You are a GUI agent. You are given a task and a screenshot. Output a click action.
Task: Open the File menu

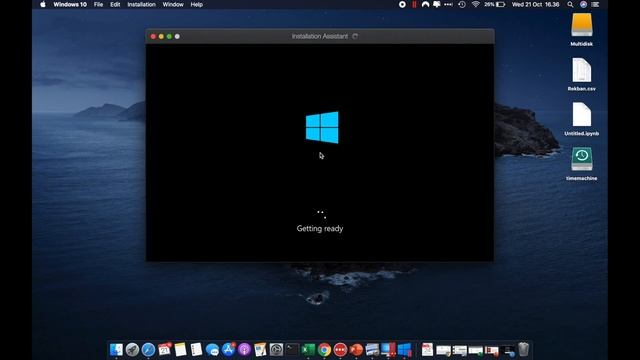[98, 4]
